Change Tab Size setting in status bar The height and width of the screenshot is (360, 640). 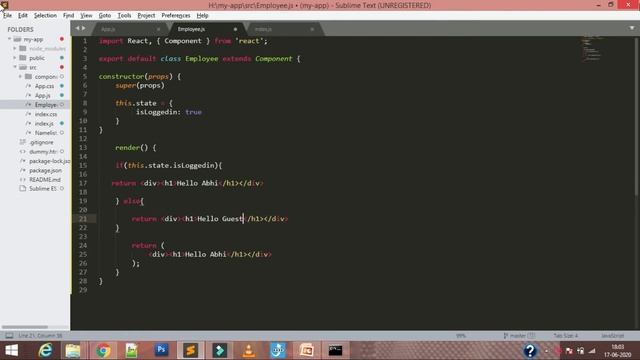[566, 336]
